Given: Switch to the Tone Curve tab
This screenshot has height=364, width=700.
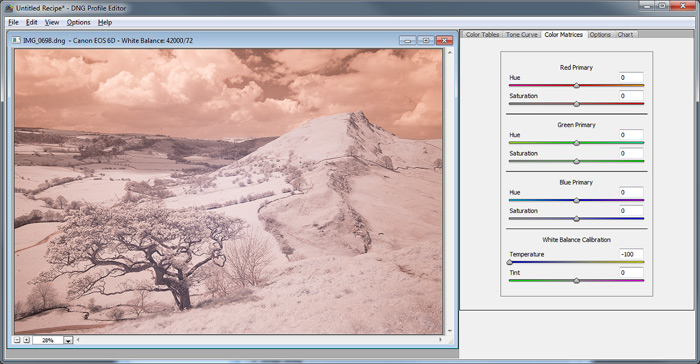Looking at the screenshot, I should [x=521, y=34].
